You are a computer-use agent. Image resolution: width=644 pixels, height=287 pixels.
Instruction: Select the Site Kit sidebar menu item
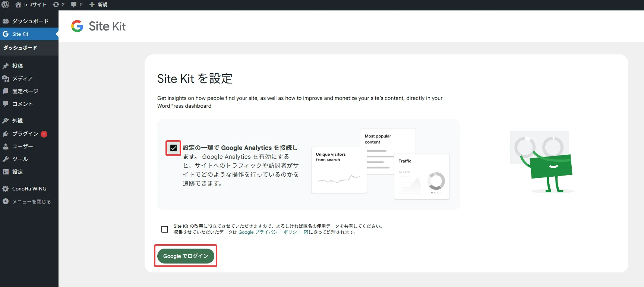pos(29,34)
